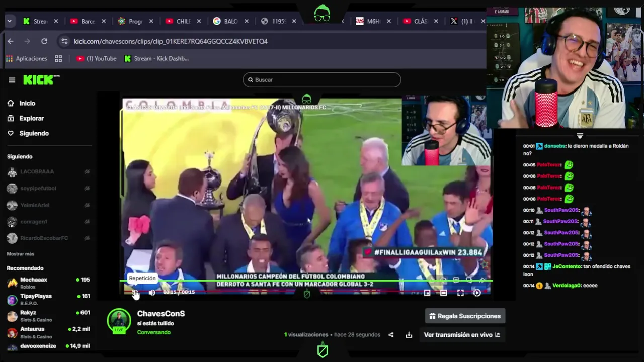The image size is (644, 362).
Task: Open site info icon in address bar
Action: click(x=64, y=41)
